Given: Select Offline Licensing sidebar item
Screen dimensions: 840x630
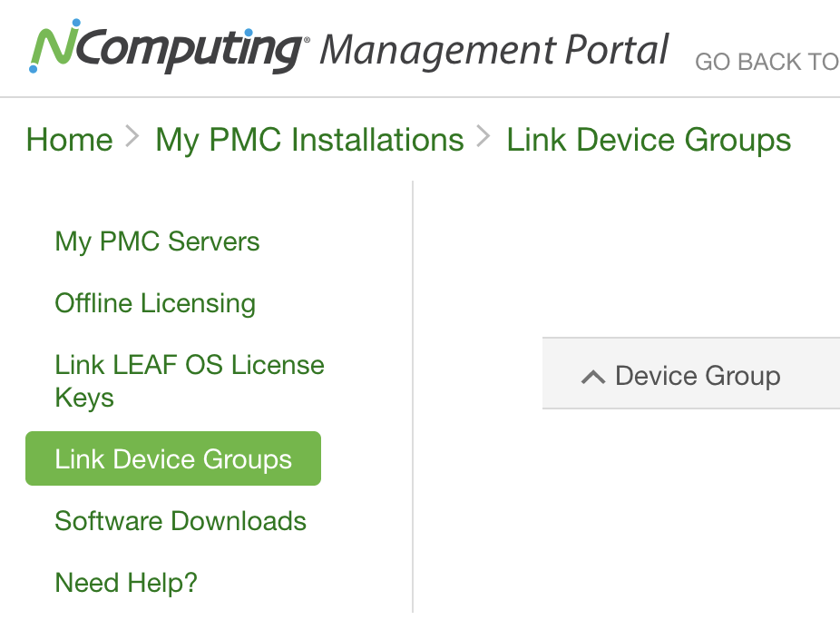Looking at the screenshot, I should (155, 303).
